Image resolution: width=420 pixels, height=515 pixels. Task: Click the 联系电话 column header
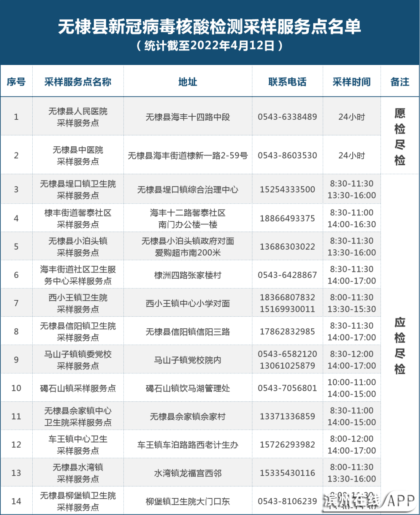pos(287,82)
